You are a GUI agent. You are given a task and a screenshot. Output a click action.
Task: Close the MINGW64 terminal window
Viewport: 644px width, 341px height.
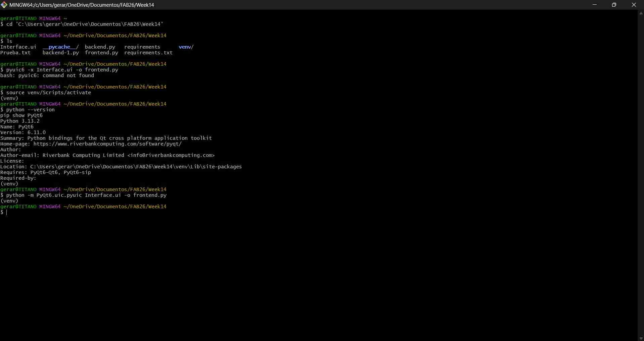634,5
